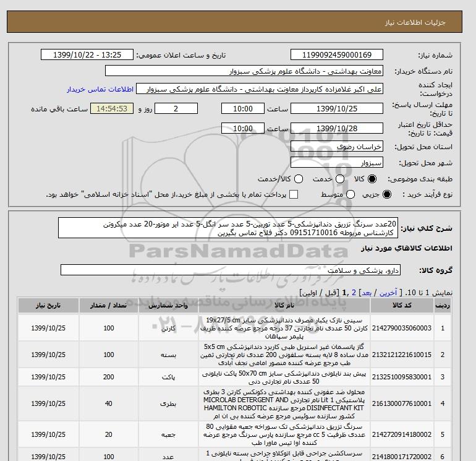Click the سرنگ تزریق دندانپزشکی item name
The height and width of the screenshot is (461, 476).
coord(284,434)
